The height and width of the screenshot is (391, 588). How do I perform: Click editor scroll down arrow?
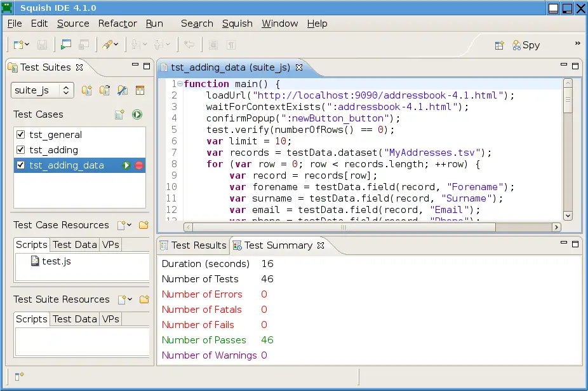pos(568,216)
